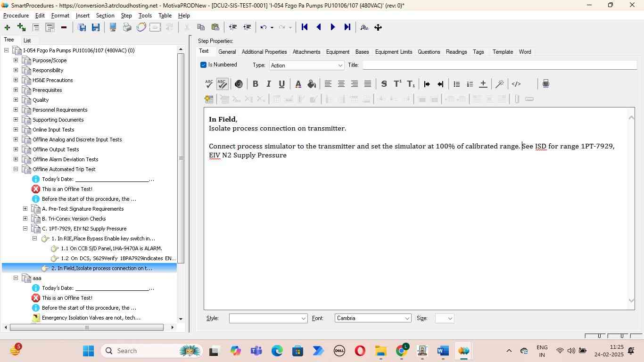This screenshot has height=362, width=644.
Task: Switch to the General tab
Action: (227, 52)
